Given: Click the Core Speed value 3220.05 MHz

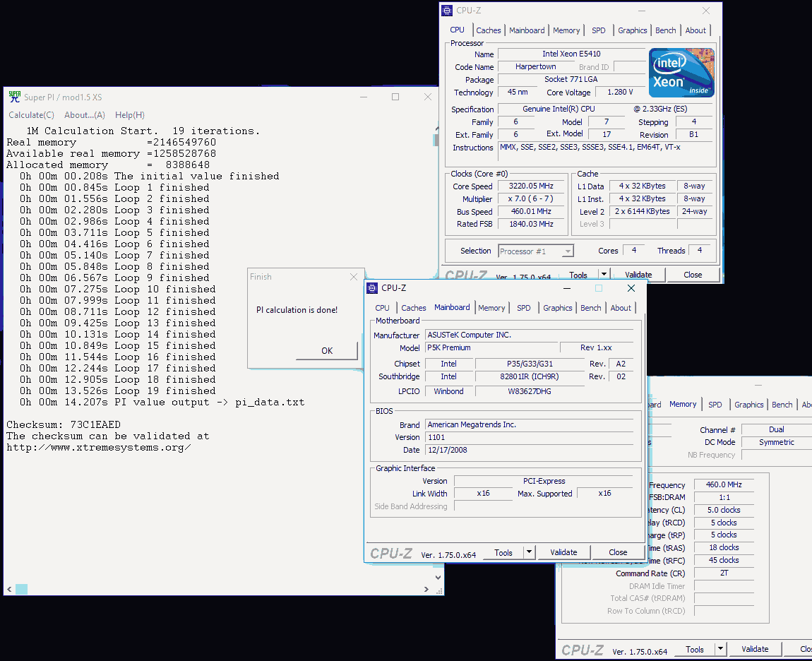Looking at the screenshot, I should pyautogui.click(x=531, y=186).
